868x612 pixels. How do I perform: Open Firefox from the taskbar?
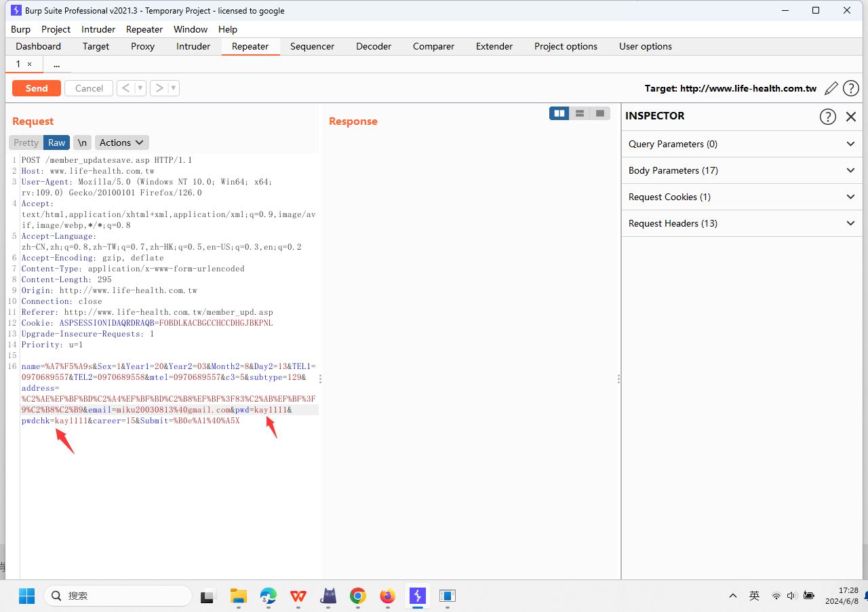coord(387,596)
